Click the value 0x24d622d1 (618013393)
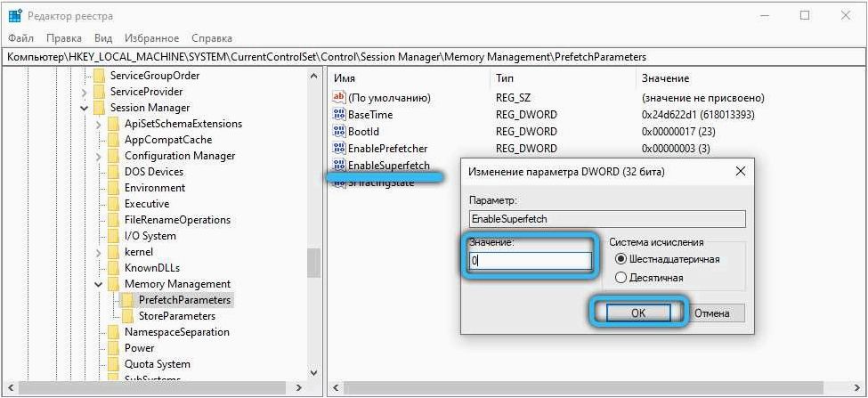This screenshot has height=398, width=868. [x=698, y=115]
